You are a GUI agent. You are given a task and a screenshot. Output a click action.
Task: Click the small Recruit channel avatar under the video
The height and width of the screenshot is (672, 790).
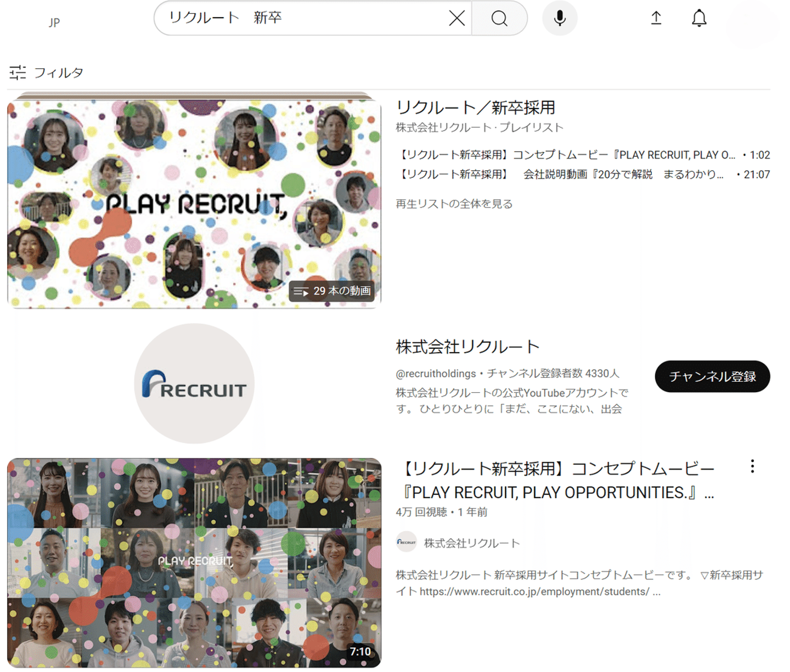407,543
